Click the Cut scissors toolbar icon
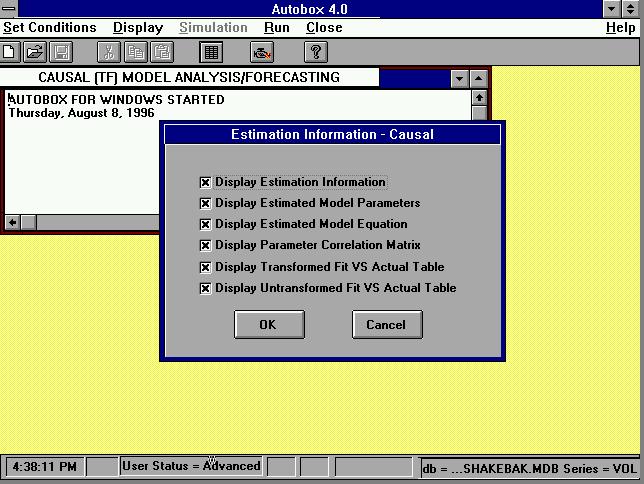644x484 pixels. tap(109, 52)
